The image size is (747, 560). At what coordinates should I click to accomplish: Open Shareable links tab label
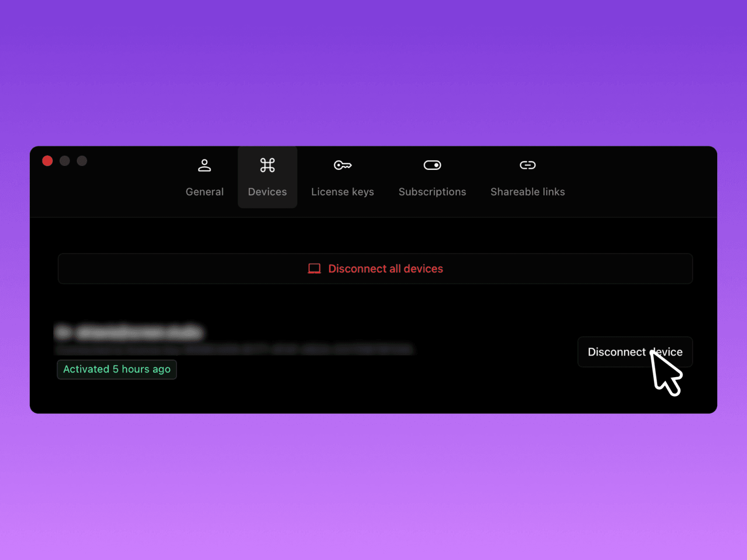(x=528, y=192)
